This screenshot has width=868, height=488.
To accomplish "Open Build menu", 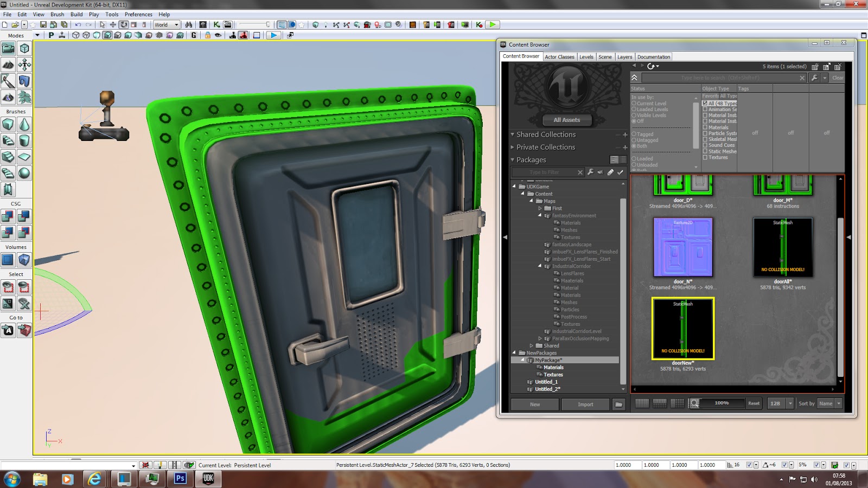I will (76, 14).
